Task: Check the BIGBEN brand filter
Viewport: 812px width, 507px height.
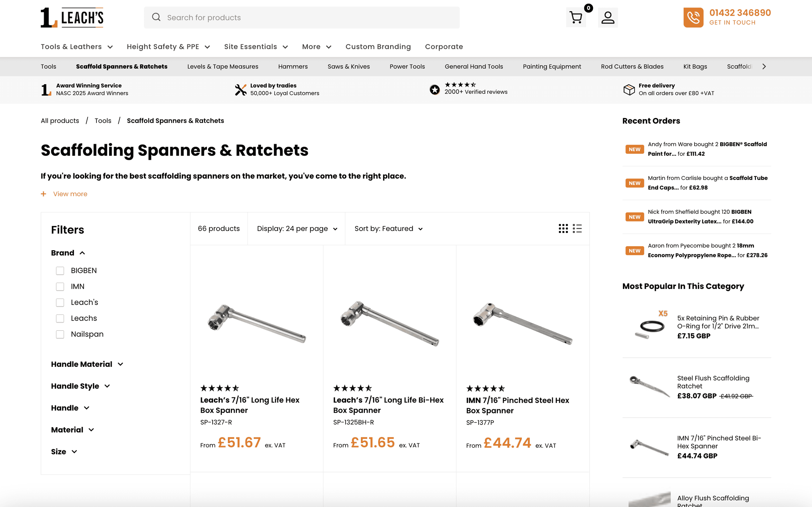Action: coord(60,271)
